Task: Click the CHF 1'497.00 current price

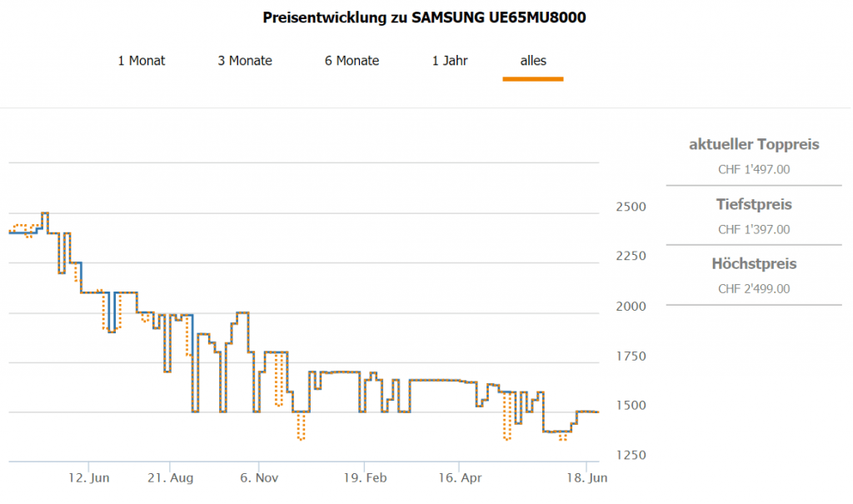Action: (754, 170)
